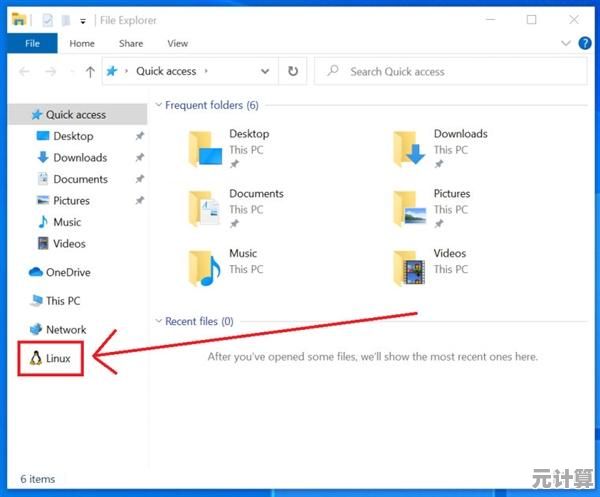Switch to the Share ribbon tab

[x=131, y=44]
